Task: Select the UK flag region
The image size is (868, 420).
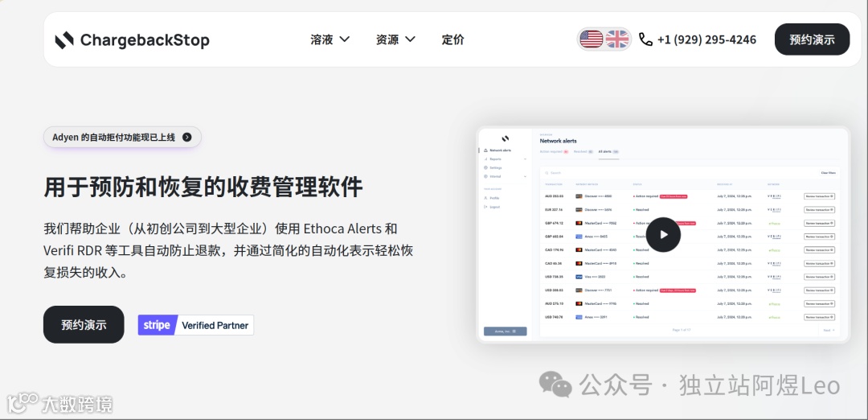Action: (617, 39)
